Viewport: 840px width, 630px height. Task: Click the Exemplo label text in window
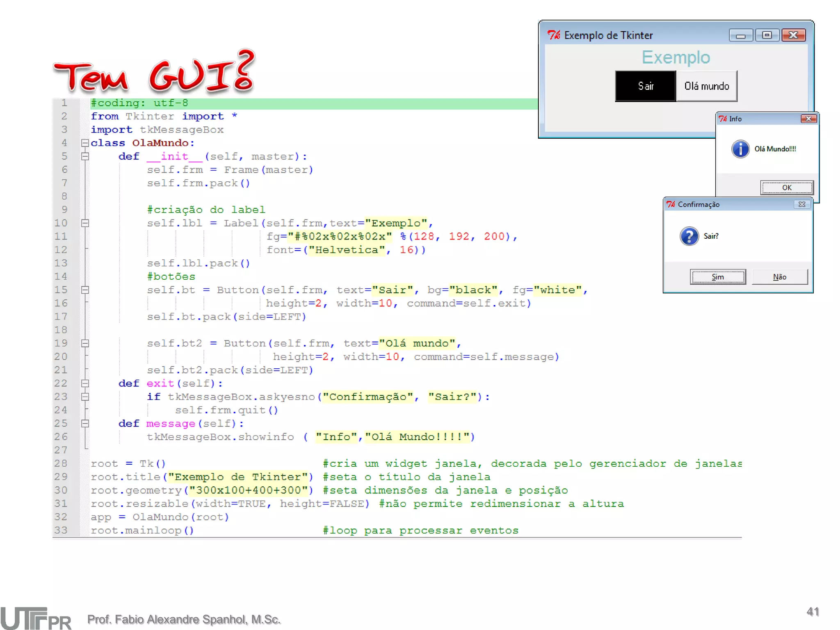[x=676, y=57]
